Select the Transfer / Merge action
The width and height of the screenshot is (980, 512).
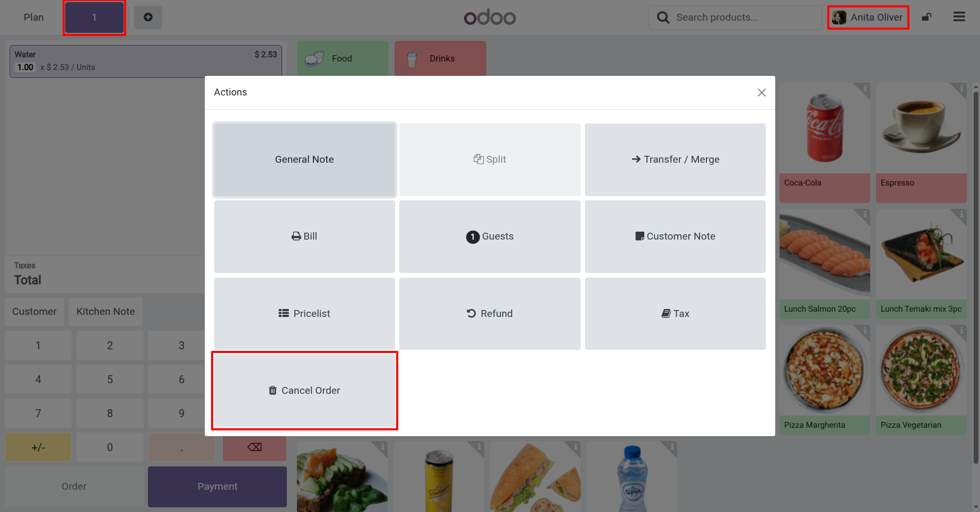[675, 160]
